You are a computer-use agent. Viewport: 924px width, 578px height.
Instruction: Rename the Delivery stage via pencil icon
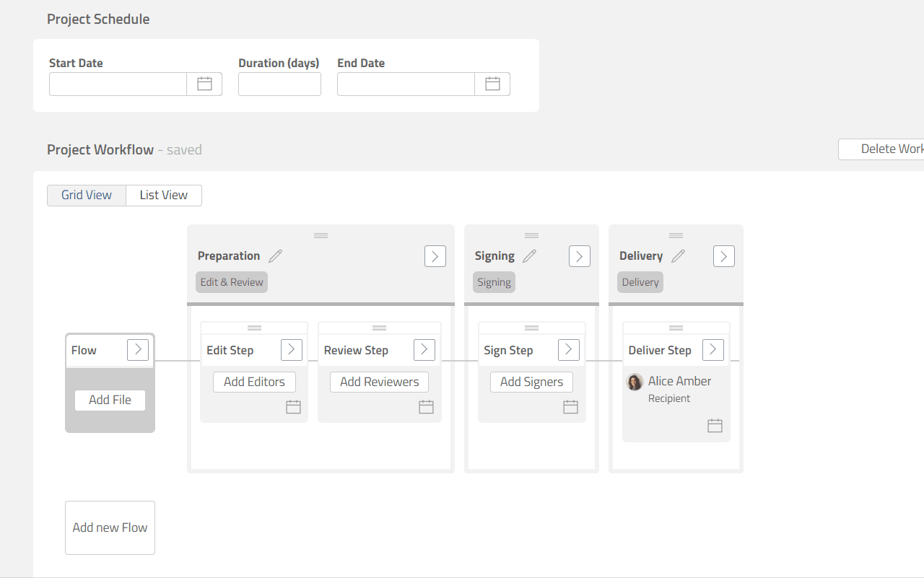pos(678,256)
